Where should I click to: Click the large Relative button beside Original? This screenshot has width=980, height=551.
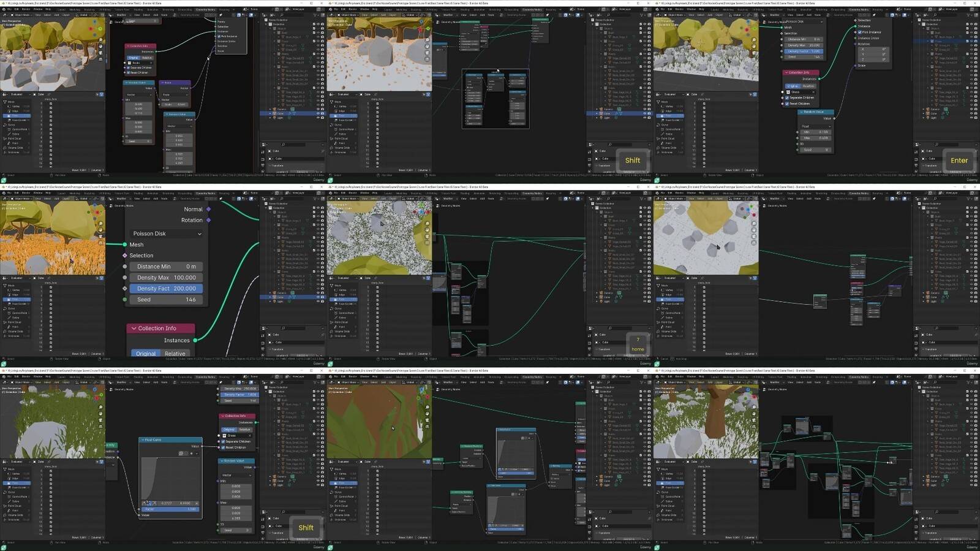pos(175,354)
